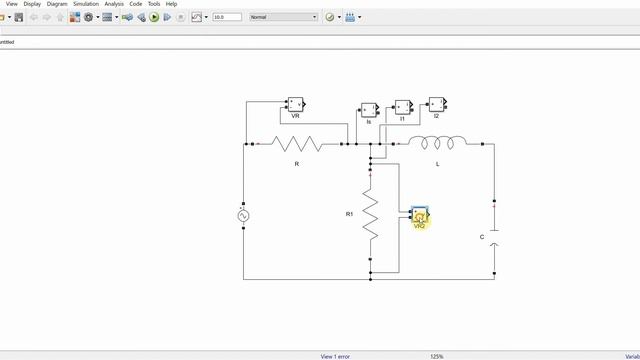Click the Step Back button
This screenshot has height=360, width=640.
[141, 17]
